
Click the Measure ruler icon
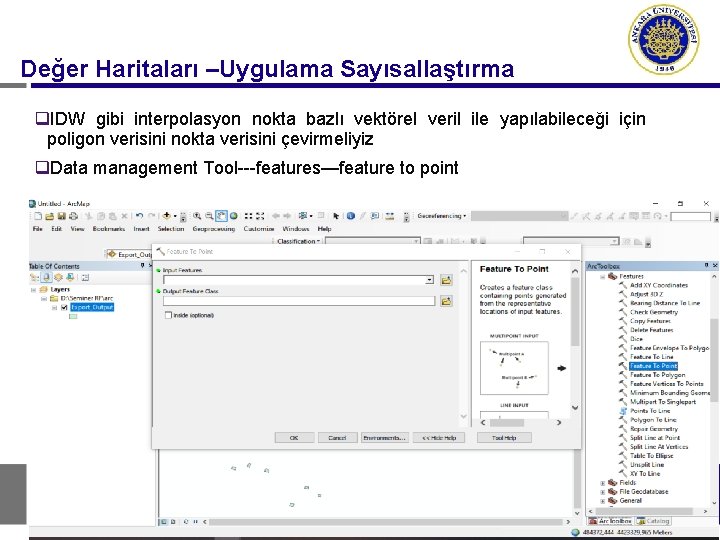(390, 216)
